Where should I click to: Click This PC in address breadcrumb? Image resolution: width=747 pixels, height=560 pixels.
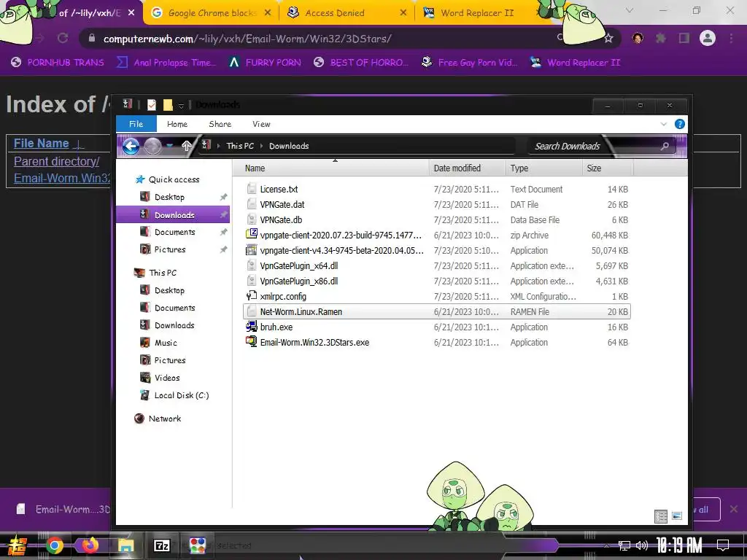pos(240,146)
